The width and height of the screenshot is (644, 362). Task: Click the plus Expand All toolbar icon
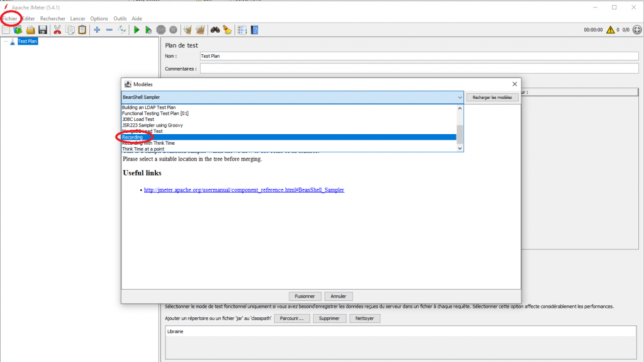point(97,30)
